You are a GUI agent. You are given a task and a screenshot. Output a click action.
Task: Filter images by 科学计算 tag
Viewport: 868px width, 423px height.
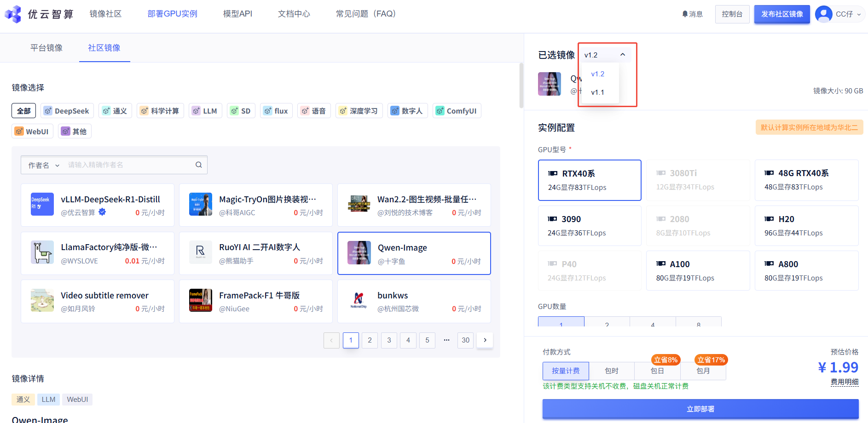pyautogui.click(x=160, y=111)
